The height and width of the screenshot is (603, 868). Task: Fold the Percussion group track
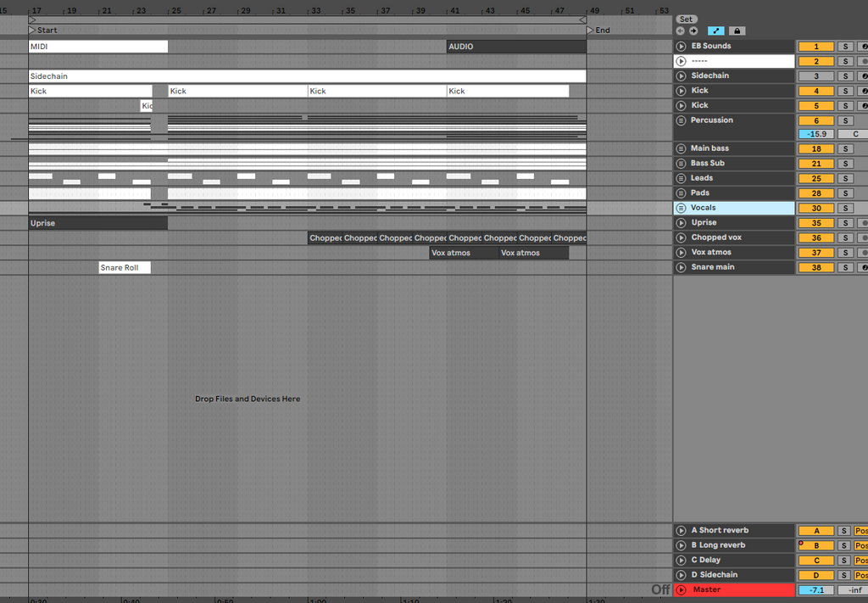point(682,120)
